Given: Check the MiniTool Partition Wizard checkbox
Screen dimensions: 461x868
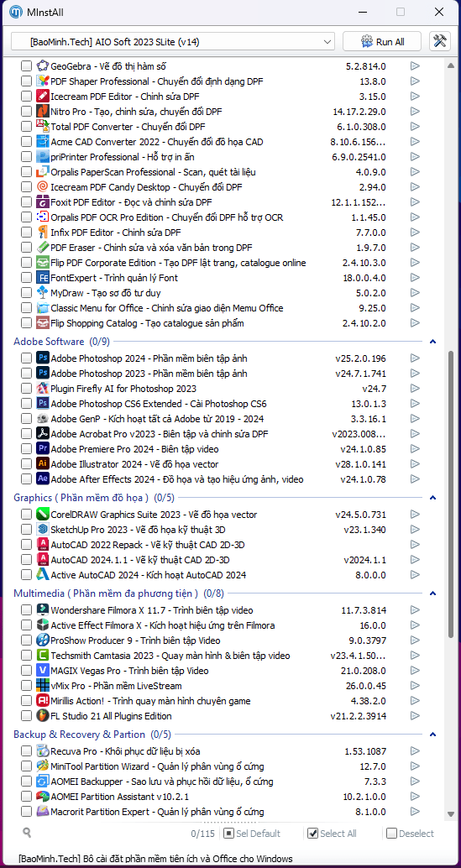Looking at the screenshot, I should [27, 766].
